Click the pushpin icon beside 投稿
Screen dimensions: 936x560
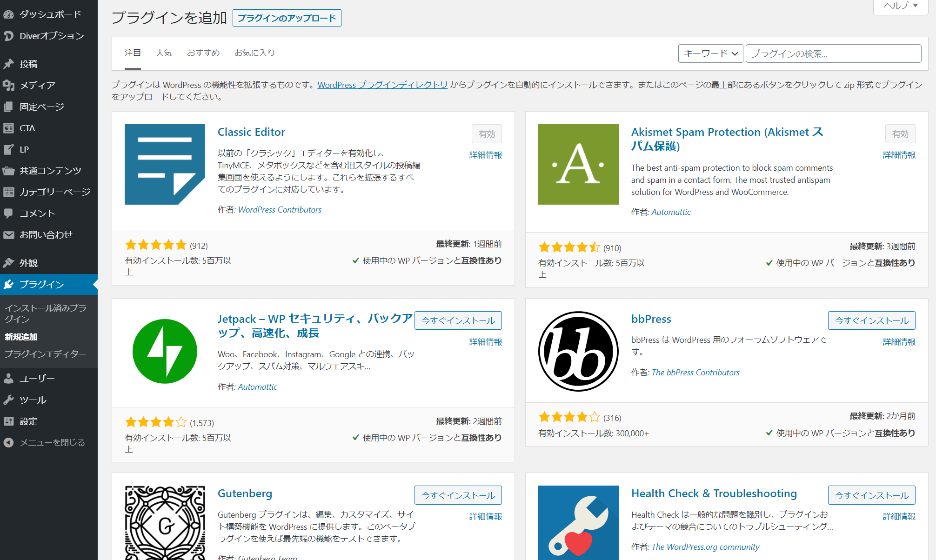pos(8,64)
